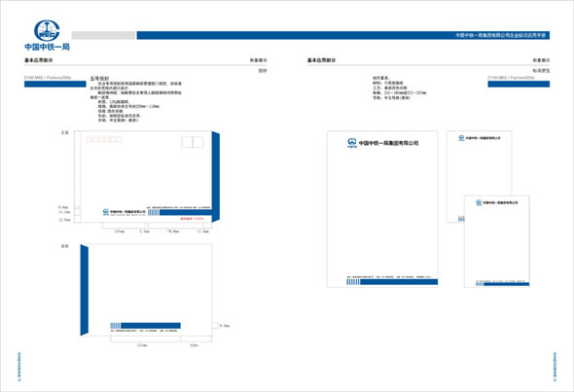Select the red postal code boxes on envelope
The width and height of the screenshot is (574, 392).
(x=104, y=139)
